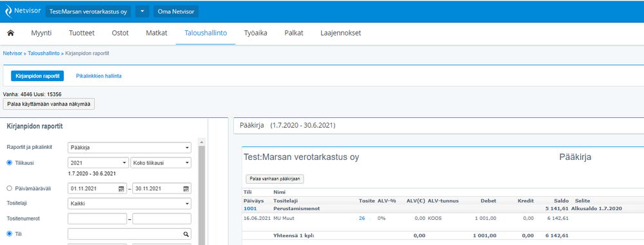This screenshot has height=245, width=644.
Task: Open the Taloushallinto menu
Action: (206, 34)
